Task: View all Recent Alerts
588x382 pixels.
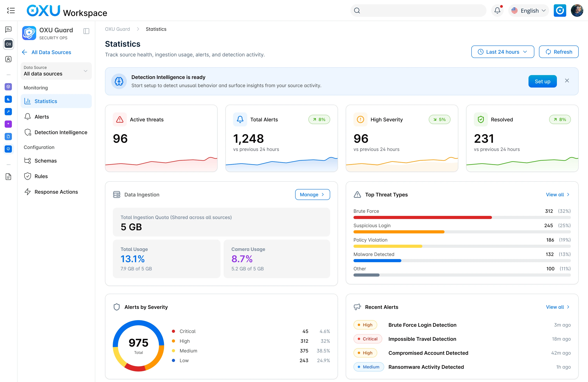Action: pyautogui.click(x=558, y=307)
